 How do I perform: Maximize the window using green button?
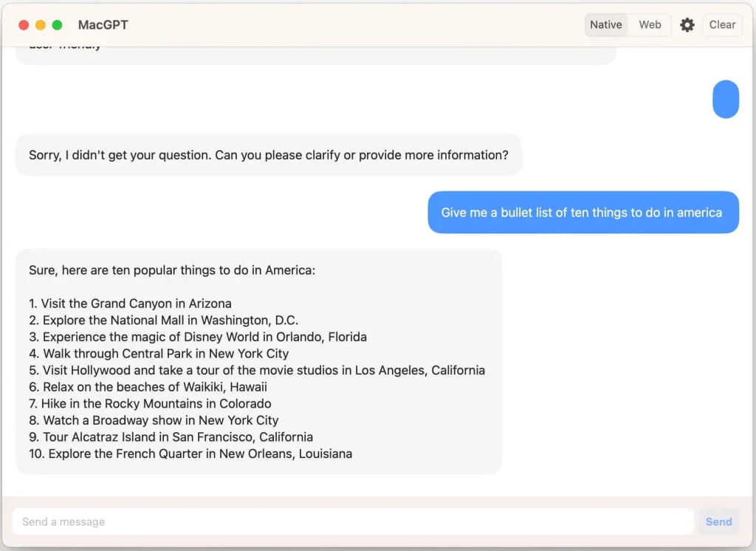[x=58, y=25]
